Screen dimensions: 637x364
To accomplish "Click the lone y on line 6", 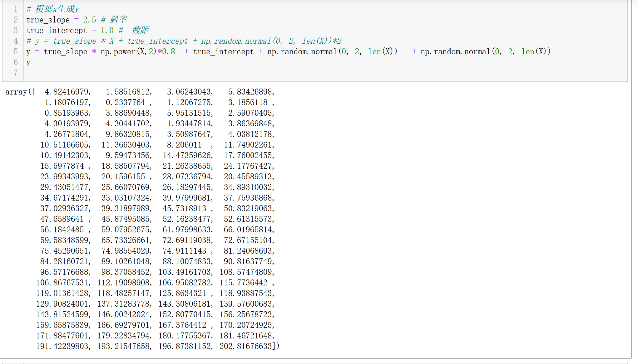I will click(x=28, y=62).
